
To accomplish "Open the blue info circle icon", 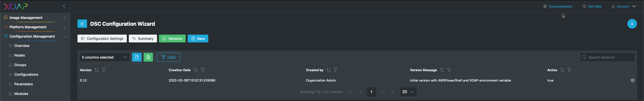I will coord(632,24).
